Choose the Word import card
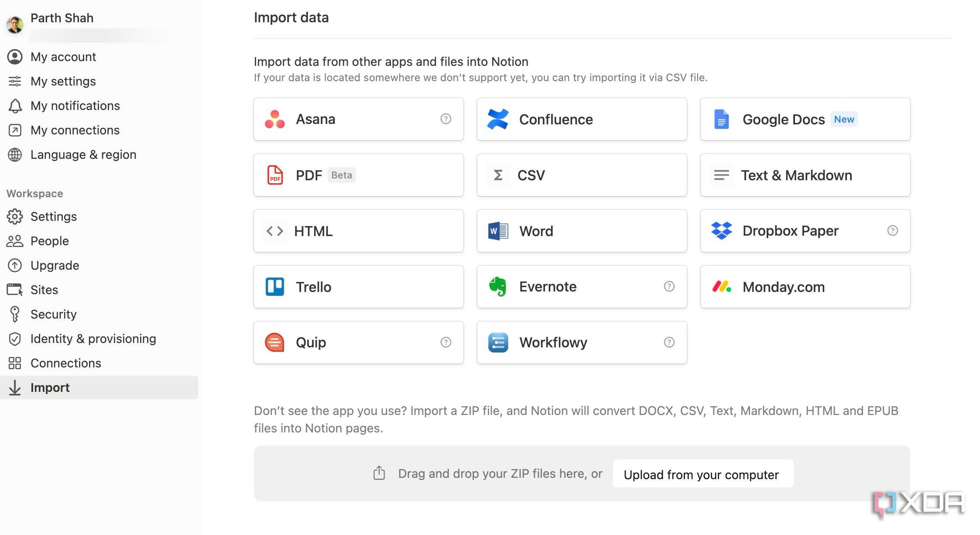 [x=582, y=231]
